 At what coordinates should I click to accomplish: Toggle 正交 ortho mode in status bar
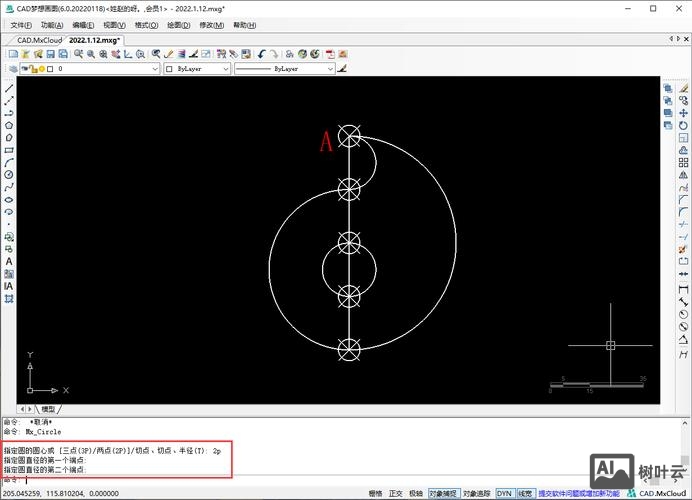tap(396, 493)
